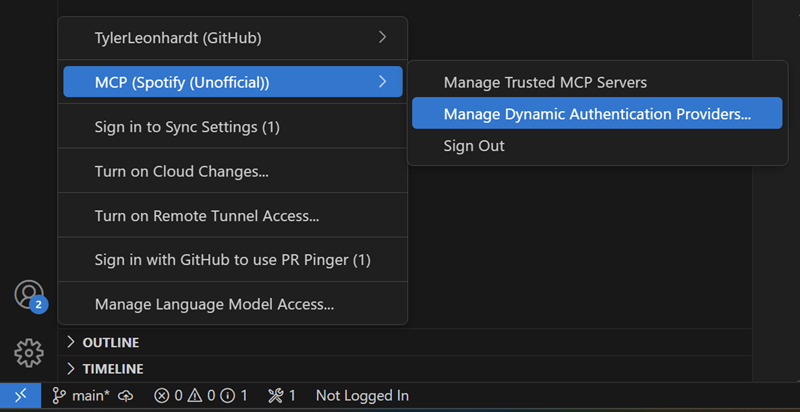
Task: Open the Manage gear icon
Action: [28, 352]
